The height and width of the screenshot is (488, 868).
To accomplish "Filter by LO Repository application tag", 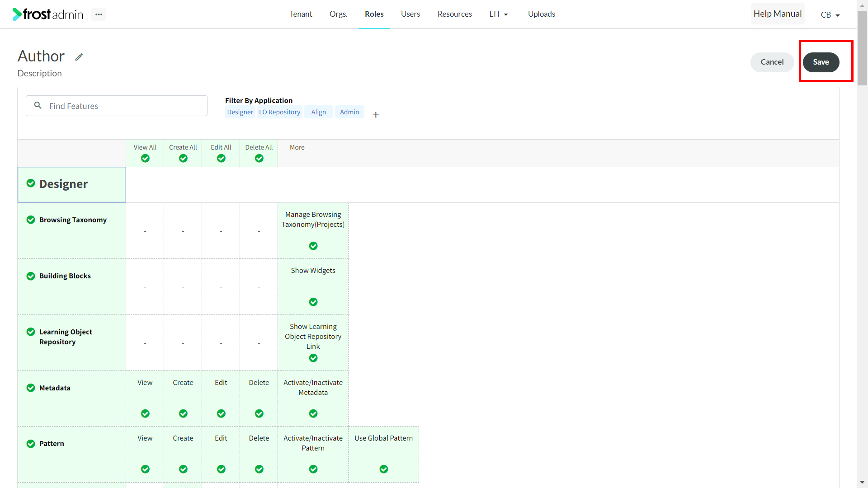I will point(279,112).
